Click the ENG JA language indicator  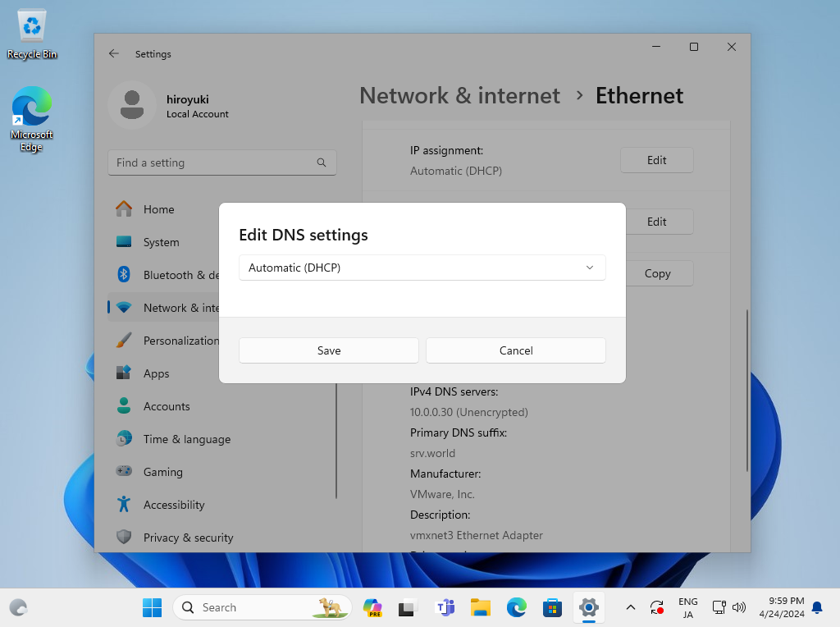(x=687, y=607)
